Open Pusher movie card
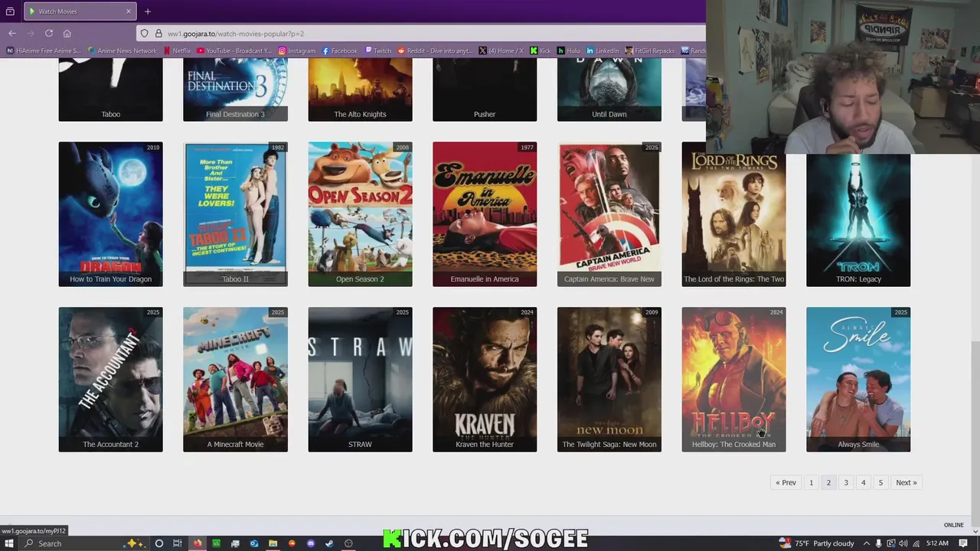The width and height of the screenshot is (980, 551). (485, 90)
